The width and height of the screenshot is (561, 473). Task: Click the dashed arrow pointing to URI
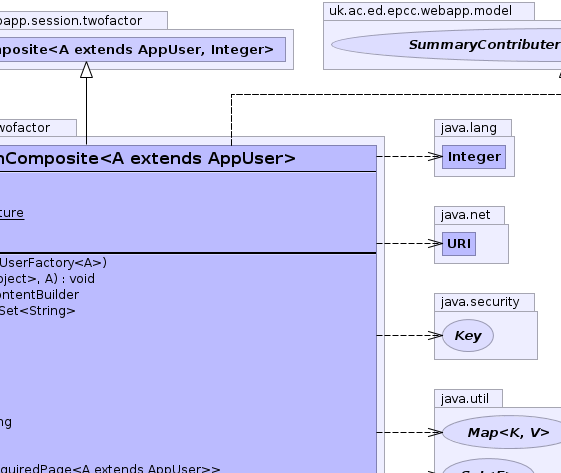(409, 243)
